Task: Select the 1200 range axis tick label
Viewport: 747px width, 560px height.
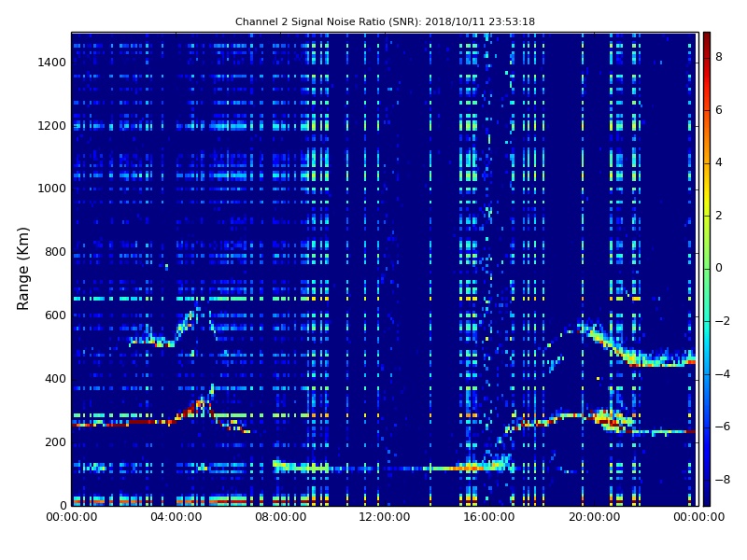Action: pos(51,125)
